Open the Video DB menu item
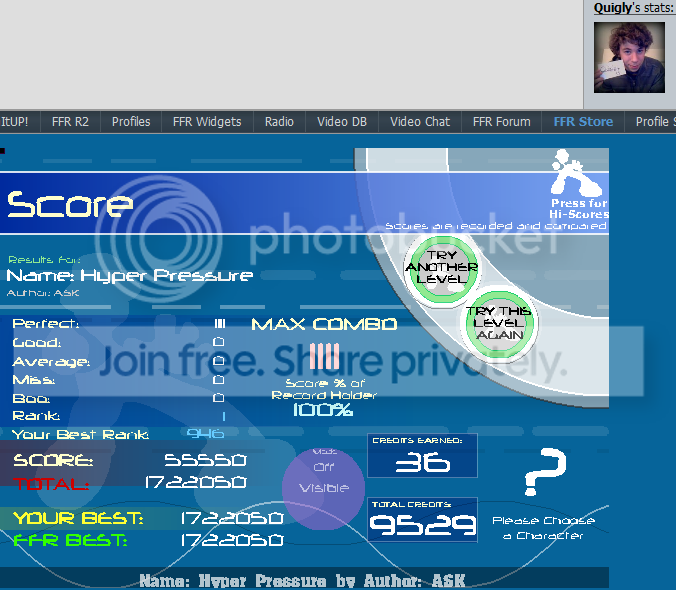 (x=342, y=122)
